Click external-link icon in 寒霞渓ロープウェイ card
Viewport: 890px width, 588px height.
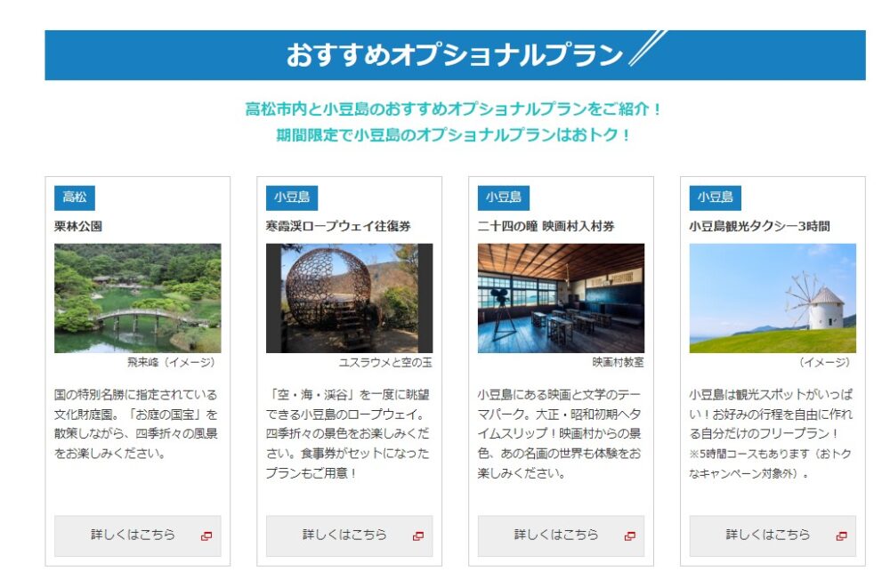418,536
